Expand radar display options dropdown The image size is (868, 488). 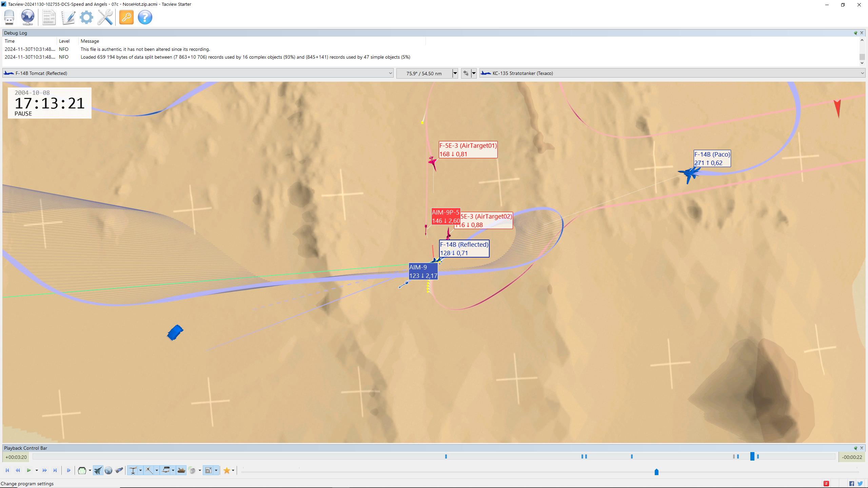[200, 470]
